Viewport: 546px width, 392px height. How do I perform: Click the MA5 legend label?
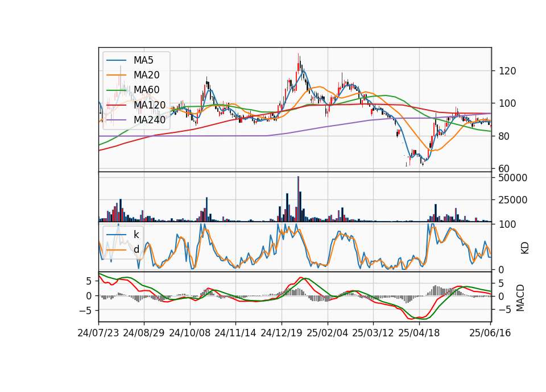[143, 60]
